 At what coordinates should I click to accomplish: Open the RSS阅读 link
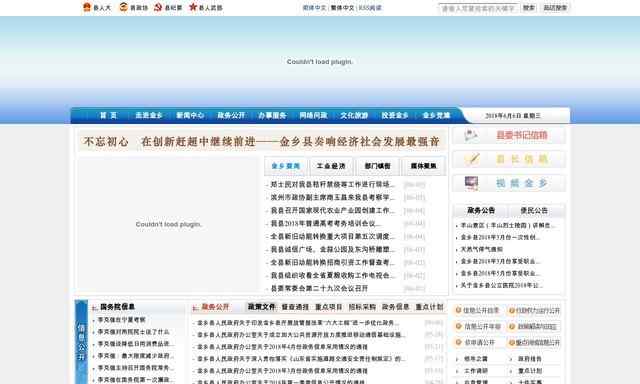pos(370,8)
